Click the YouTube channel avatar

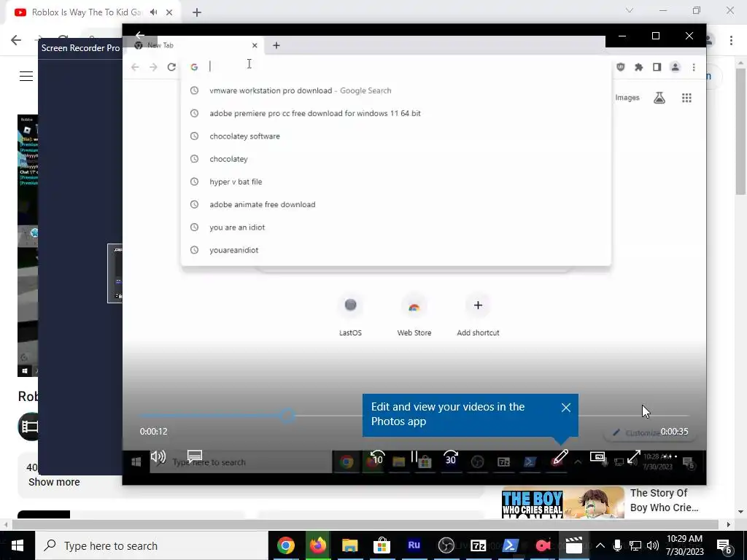point(29,426)
